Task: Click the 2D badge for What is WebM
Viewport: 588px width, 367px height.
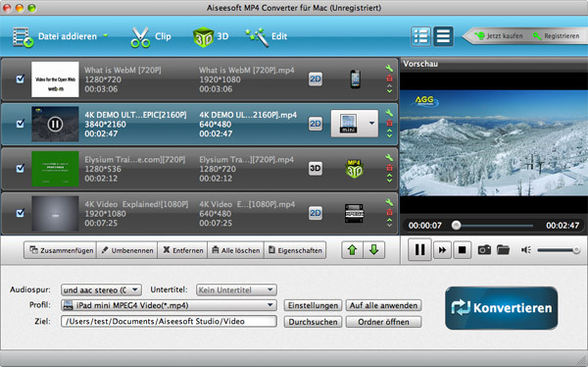Action: (x=316, y=79)
